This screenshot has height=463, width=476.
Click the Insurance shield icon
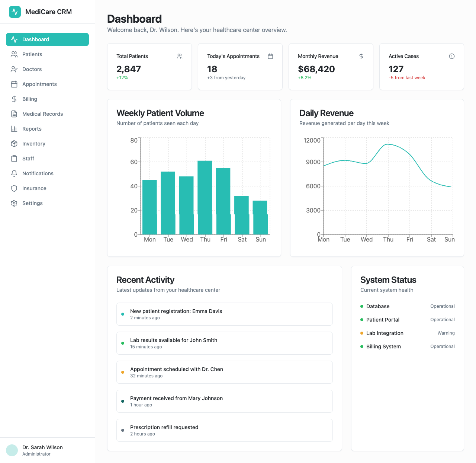14,188
